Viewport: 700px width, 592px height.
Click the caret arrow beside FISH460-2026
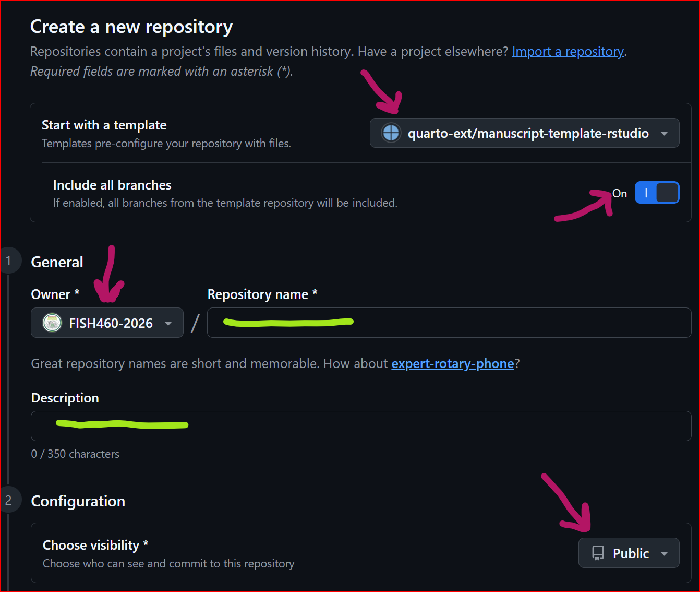(168, 324)
